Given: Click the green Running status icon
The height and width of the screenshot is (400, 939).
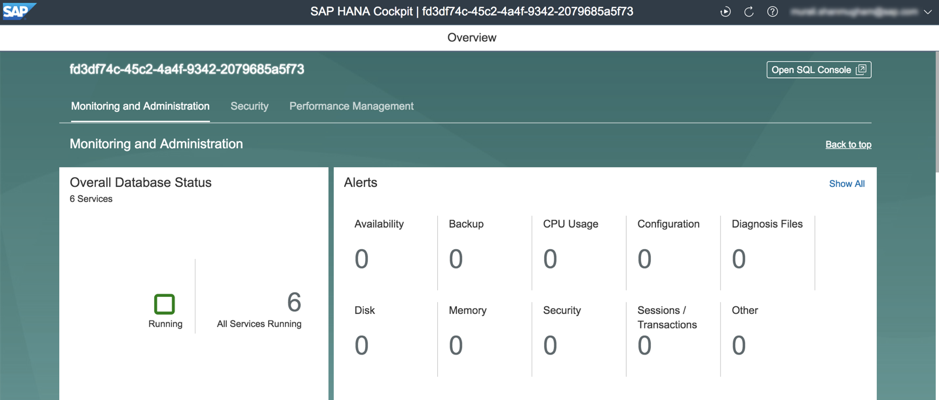Looking at the screenshot, I should (x=164, y=304).
